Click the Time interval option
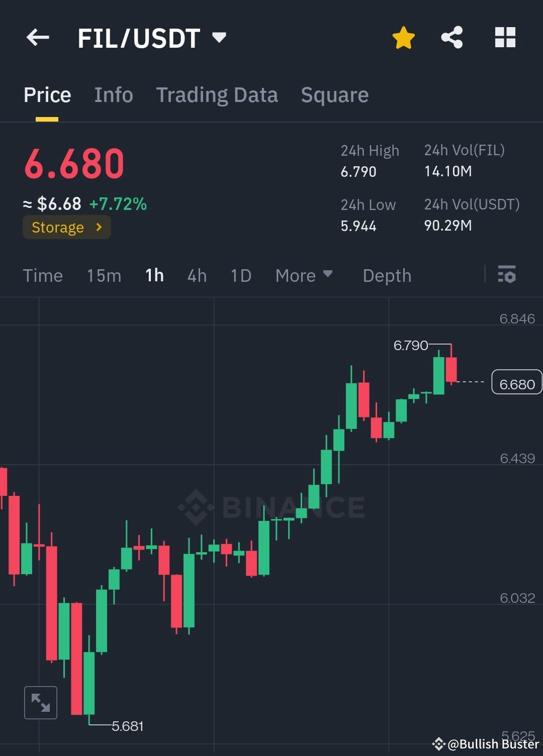The width and height of the screenshot is (543, 756). [43, 275]
